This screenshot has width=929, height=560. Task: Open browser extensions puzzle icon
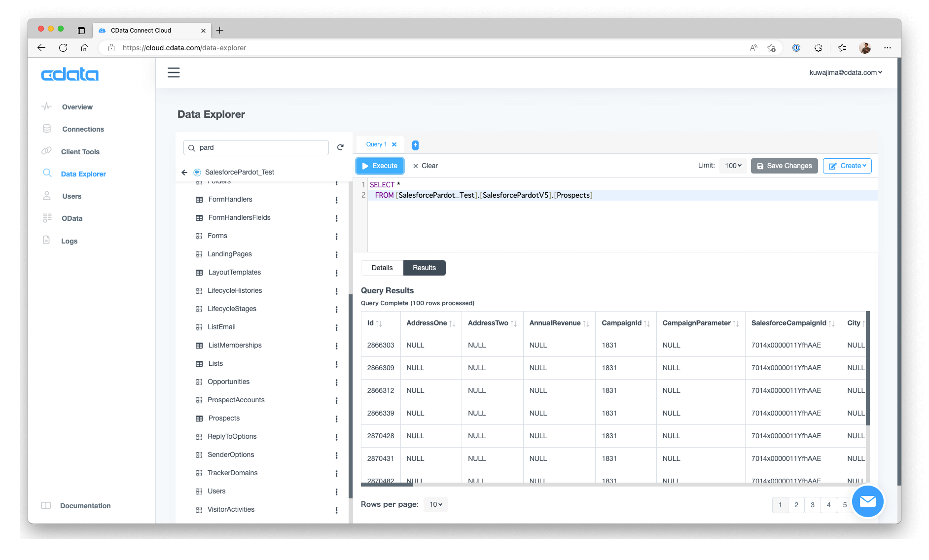818,48
